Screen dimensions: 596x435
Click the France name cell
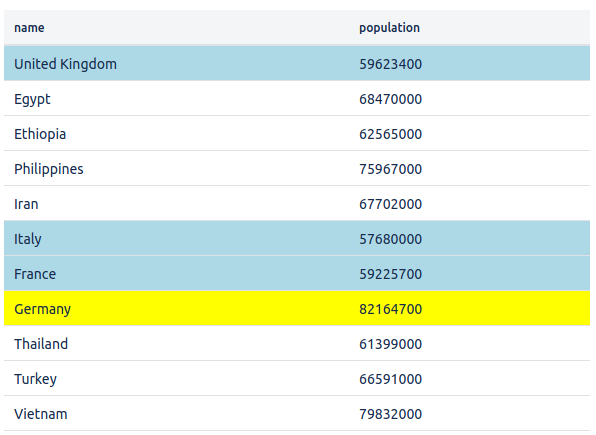pos(35,274)
